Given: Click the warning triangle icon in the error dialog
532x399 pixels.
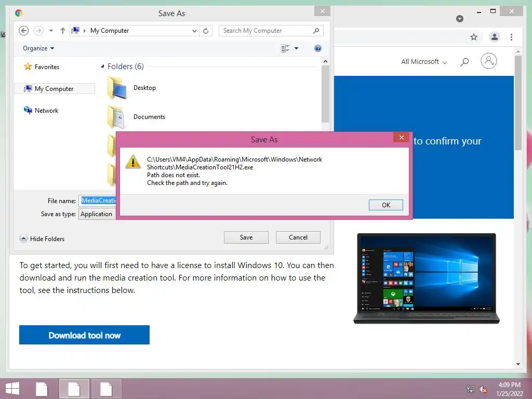Looking at the screenshot, I should pos(133,162).
